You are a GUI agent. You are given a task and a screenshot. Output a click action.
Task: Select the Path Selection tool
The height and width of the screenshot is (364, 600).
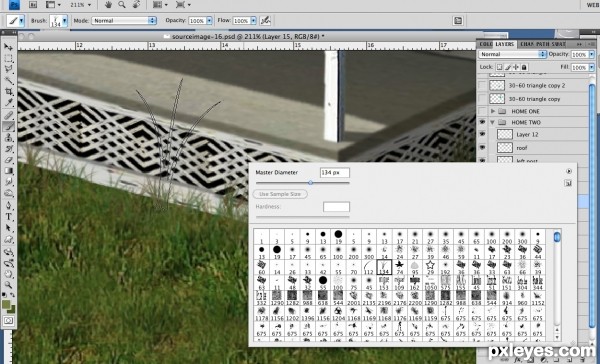point(8,228)
